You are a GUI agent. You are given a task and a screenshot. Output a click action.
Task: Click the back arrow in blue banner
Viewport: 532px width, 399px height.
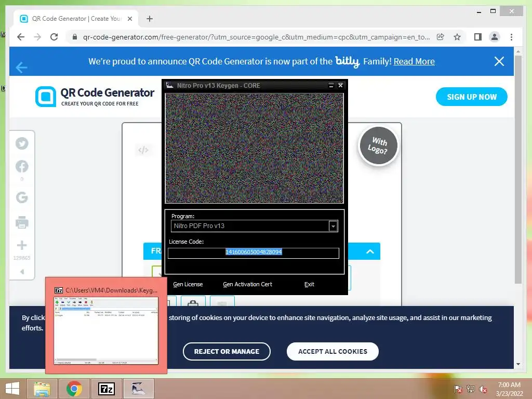(x=21, y=67)
